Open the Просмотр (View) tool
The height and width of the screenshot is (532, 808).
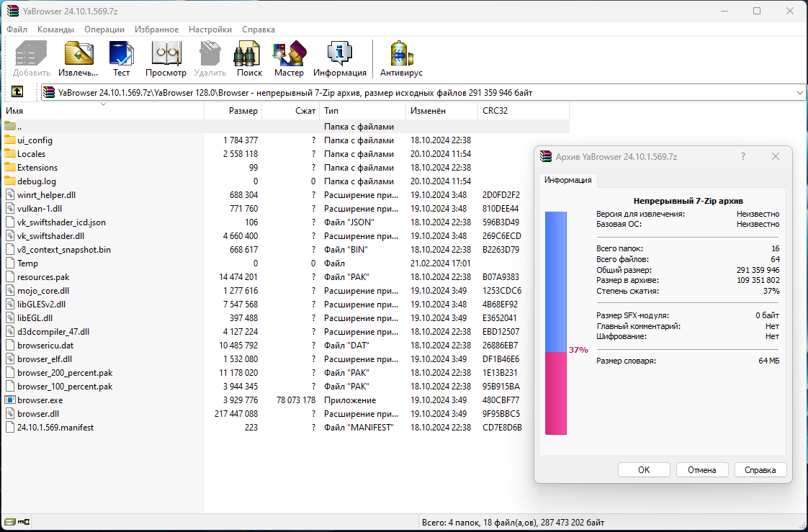166,58
